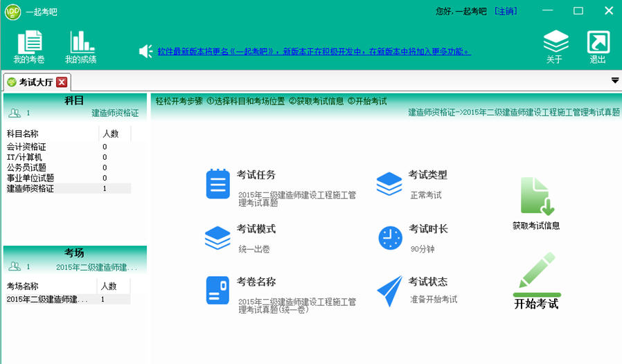Click the 获取考试信息 download icon

(537, 197)
